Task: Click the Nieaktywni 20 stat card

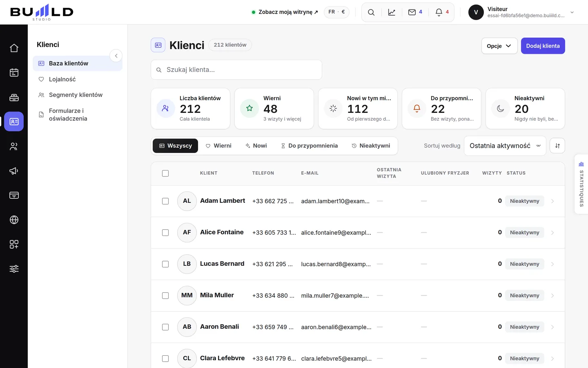Action: [525, 109]
